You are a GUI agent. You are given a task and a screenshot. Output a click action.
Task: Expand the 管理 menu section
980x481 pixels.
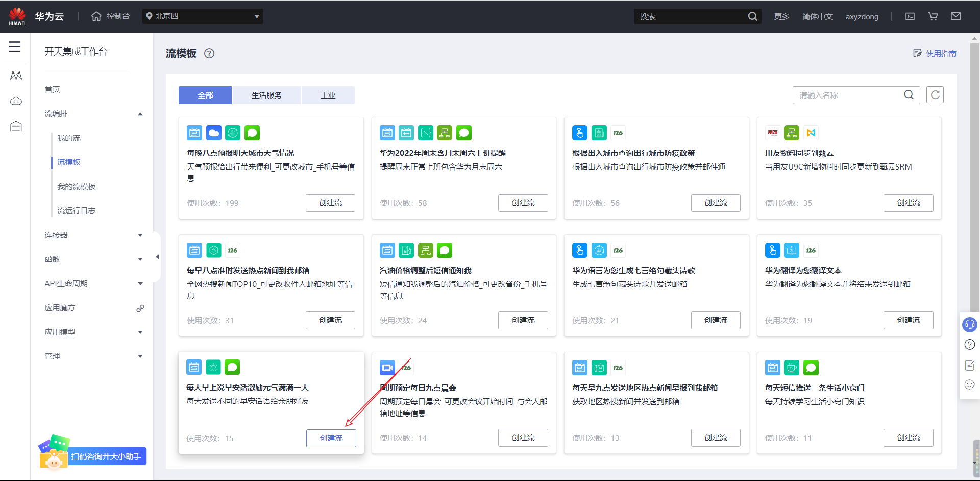140,356
